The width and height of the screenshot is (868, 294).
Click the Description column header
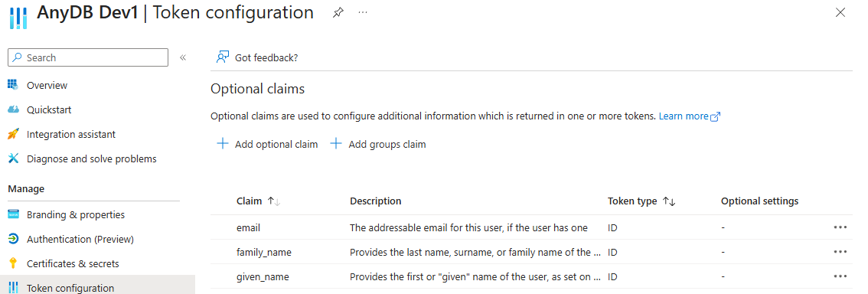pyautogui.click(x=375, y=201)
